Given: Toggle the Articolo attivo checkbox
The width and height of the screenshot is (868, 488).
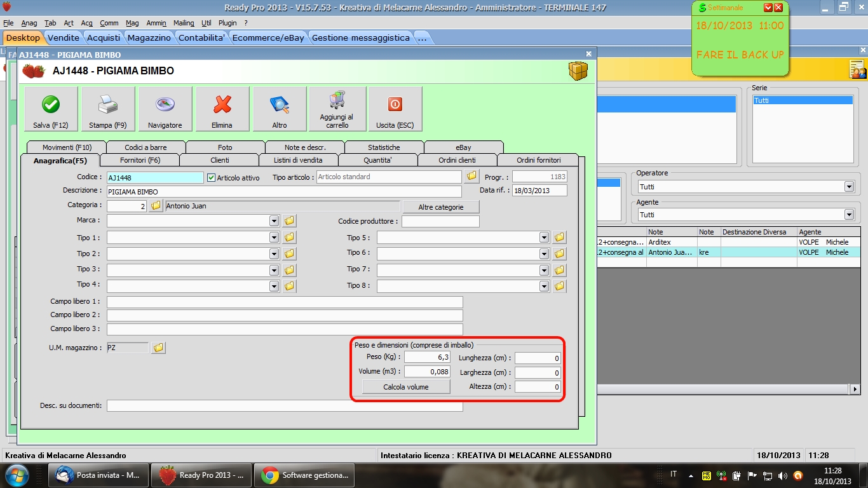Looking at the screenshot, I should click(212, 178).
